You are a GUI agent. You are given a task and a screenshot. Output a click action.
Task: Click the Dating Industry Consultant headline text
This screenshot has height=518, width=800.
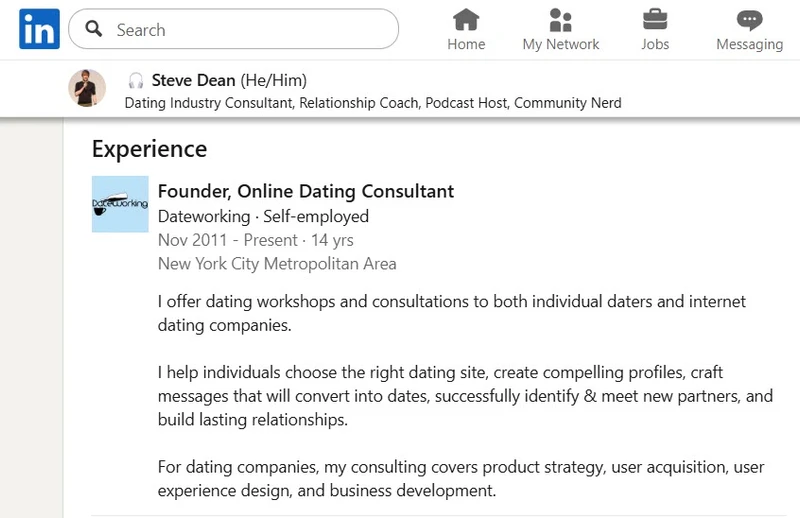[372, 102]
